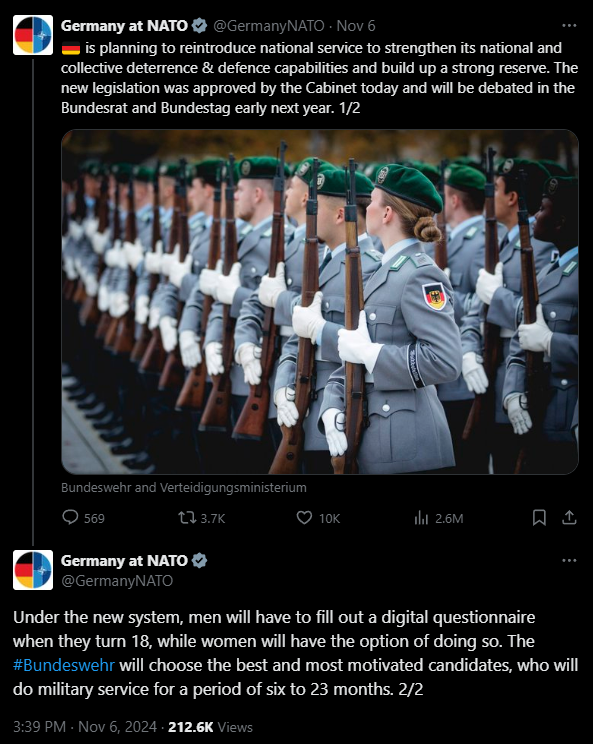Click the verified badge on second tweet
Viewport: 593px width, 744px height.
(200, 560)
